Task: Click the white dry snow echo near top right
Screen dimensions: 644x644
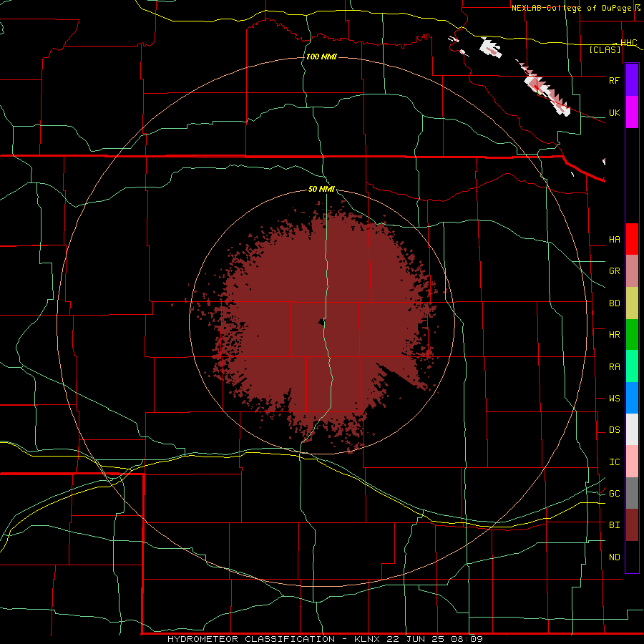Action: pos(491,48)
